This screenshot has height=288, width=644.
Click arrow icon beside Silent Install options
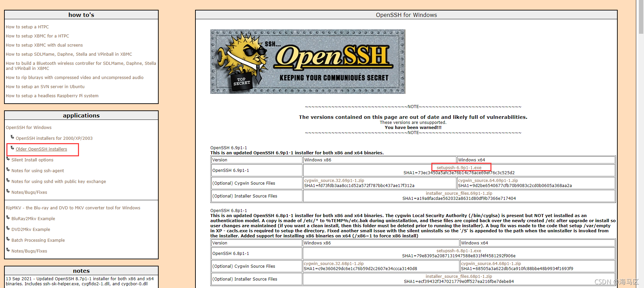(x=8, y=159)
